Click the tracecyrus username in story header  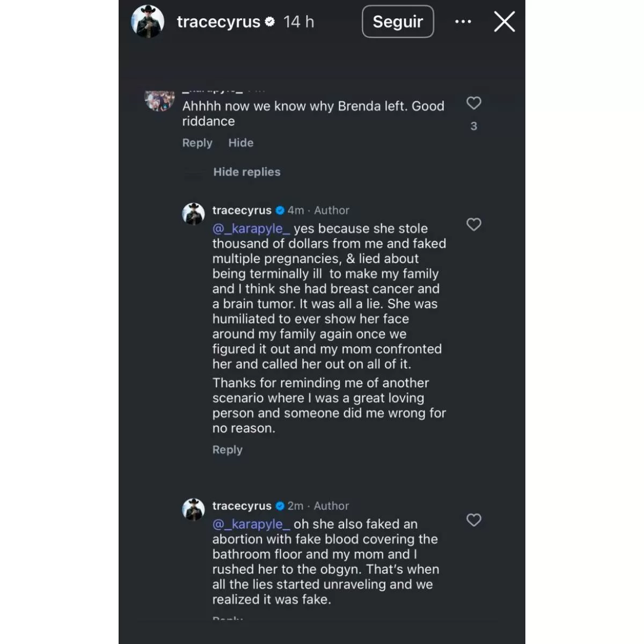point(218,22)
